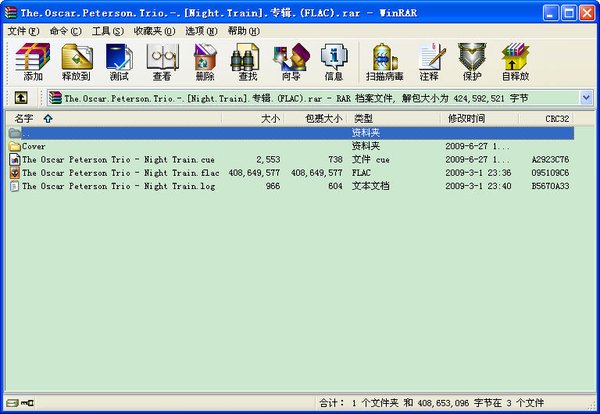Open the 查看 (View) toolbar icon

click(x=162, y=62)
